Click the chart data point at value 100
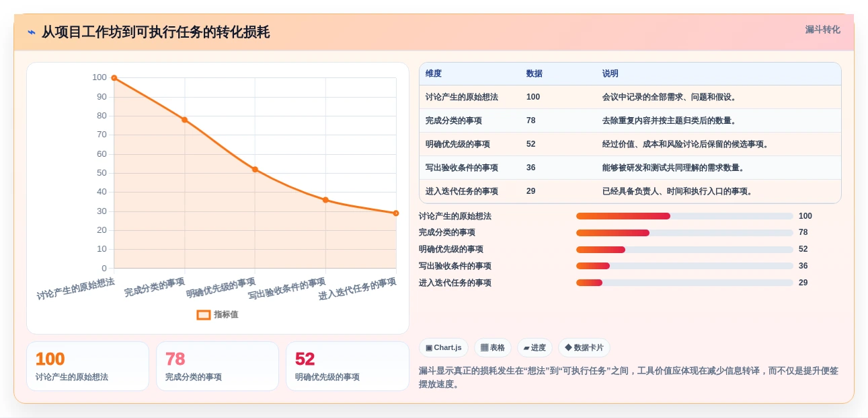Image resolution: width=868 pixels, height=418 pixels. point(114,78)
